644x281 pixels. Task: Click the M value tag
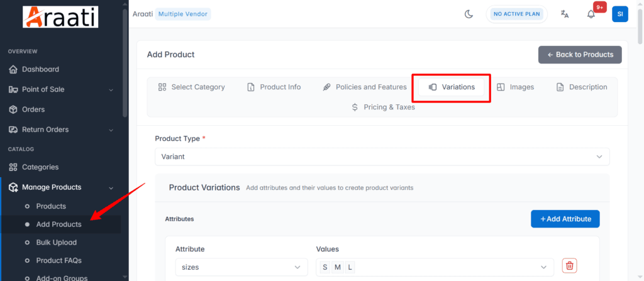pos(338,267)
